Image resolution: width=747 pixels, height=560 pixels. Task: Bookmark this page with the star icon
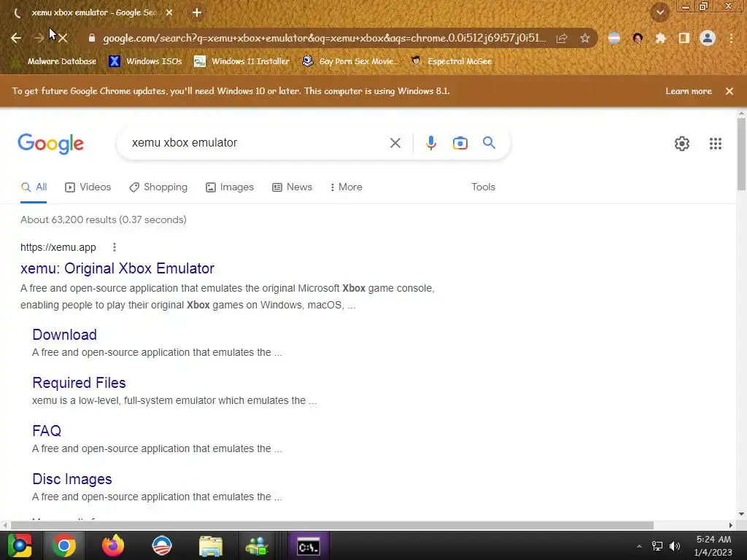click(585, 38)
